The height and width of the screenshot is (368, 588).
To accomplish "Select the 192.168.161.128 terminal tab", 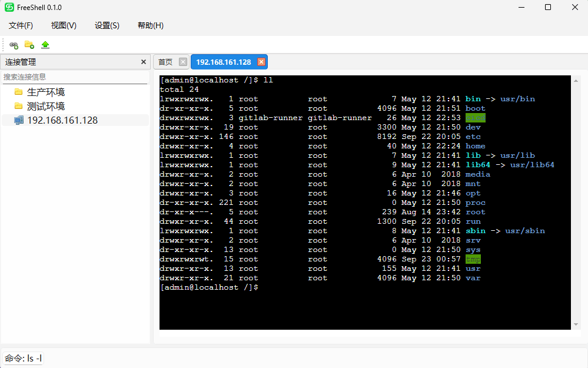I will pyautogui.click(x=224, y=62).
